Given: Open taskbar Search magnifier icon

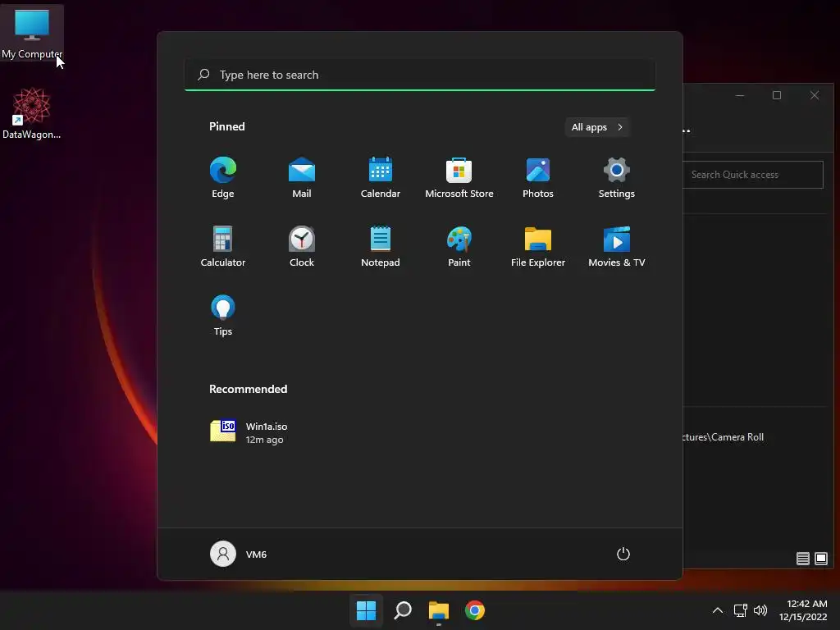Looking at the screenshot, I should click(403, 610).
